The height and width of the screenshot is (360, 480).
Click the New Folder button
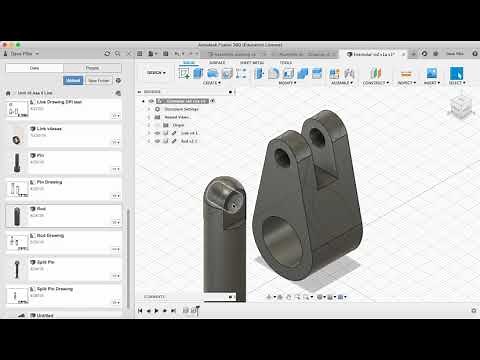coord(99,81)
